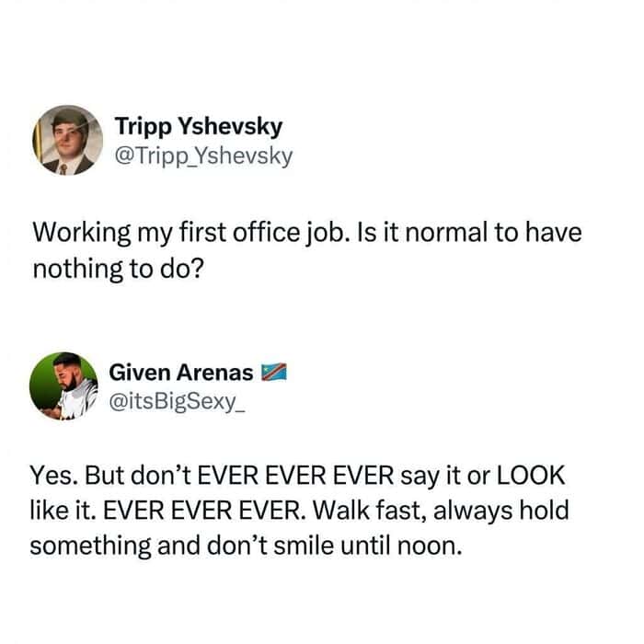
Task: Open the Tripp Yshevsky display name
Action: click(x=198, y=126)
